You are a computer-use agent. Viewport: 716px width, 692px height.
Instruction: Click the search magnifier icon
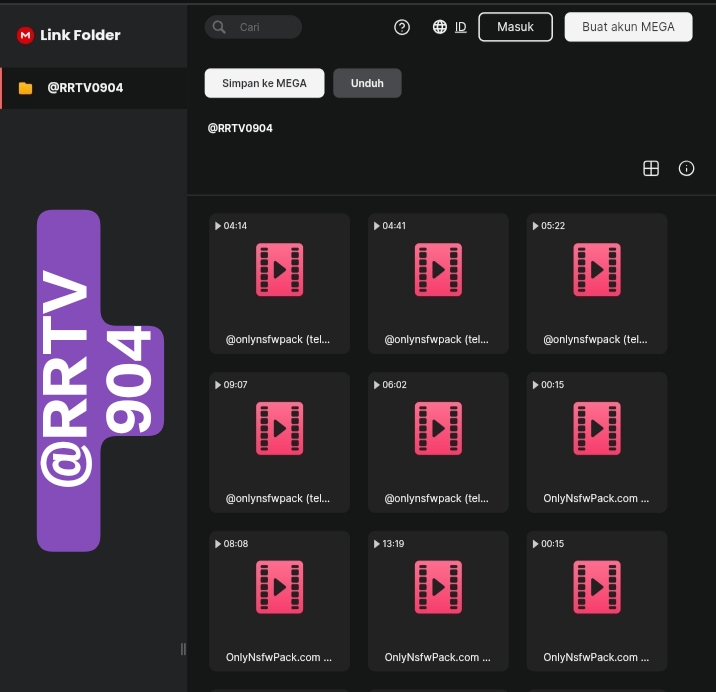click(x=219, y=27)
